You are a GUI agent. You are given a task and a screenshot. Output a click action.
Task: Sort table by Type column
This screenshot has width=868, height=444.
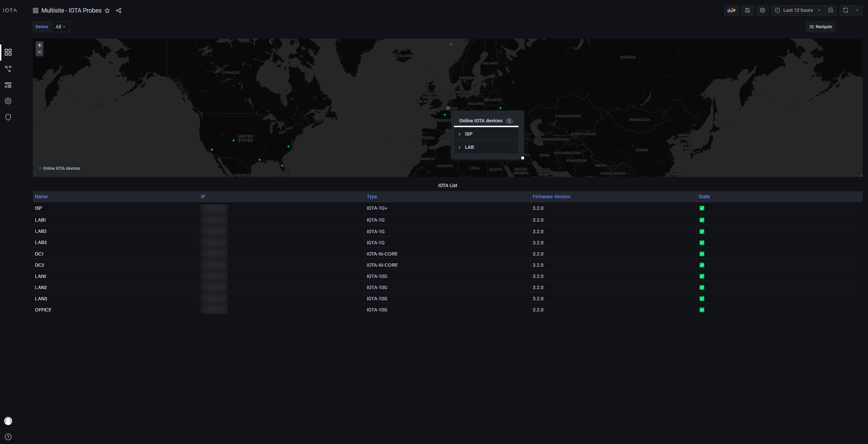pyautogui.click(x=372, y=197)
